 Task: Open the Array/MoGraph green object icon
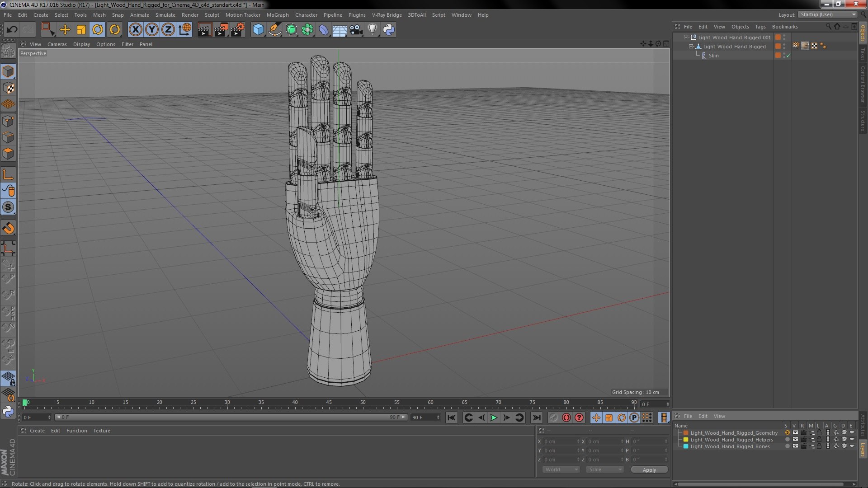(307, 30)
